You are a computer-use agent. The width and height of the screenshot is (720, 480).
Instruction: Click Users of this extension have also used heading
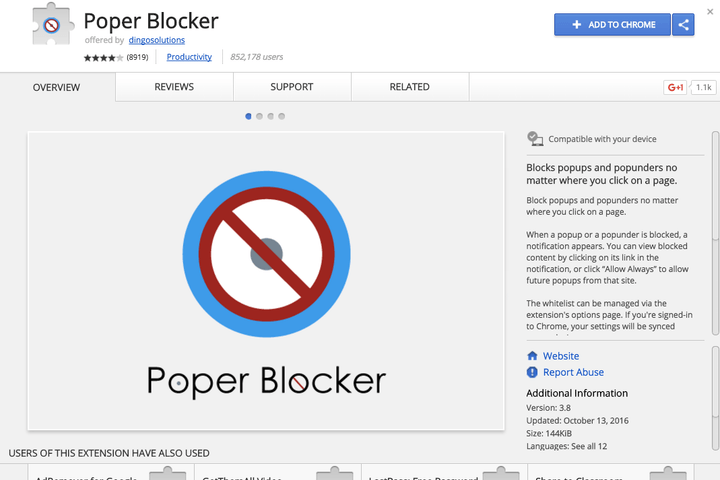[x=109, y=453]
